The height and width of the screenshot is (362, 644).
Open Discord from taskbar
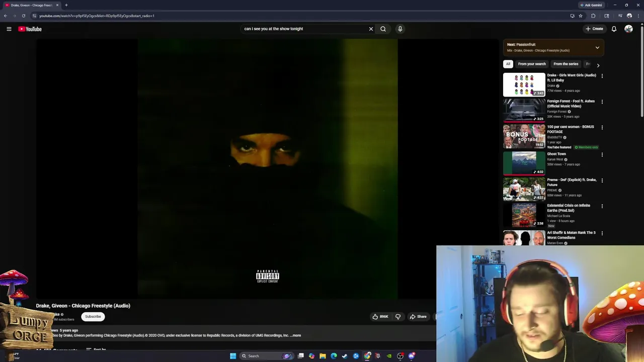point(412,356)
